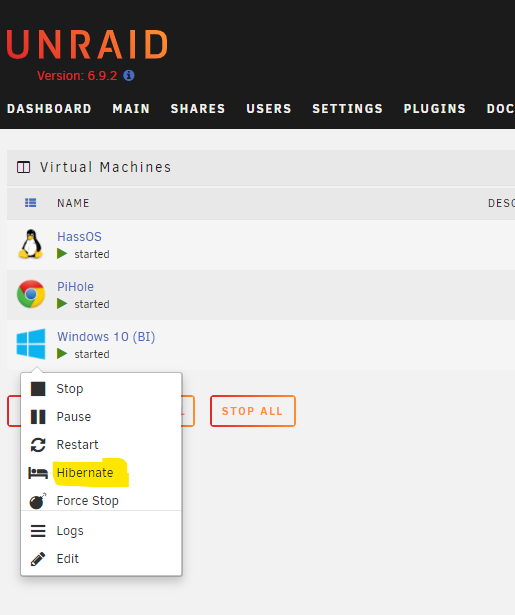Image resolution: width=515 pixels, height=615 pixels.
Task: Click started status under HassOS
Action: [x=92, y=254]
